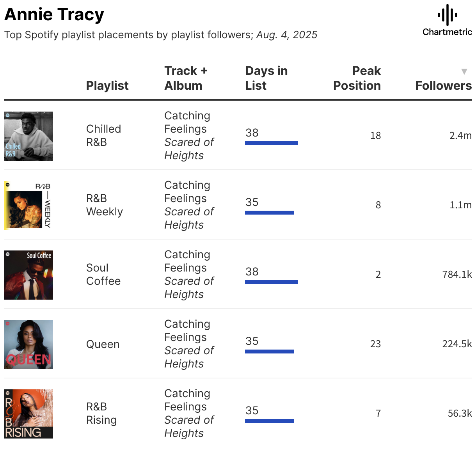Viewport: 476px width, 451px height.
Task: Click the Days in List bar for Chilled R&B
Action: coord(272,143)
